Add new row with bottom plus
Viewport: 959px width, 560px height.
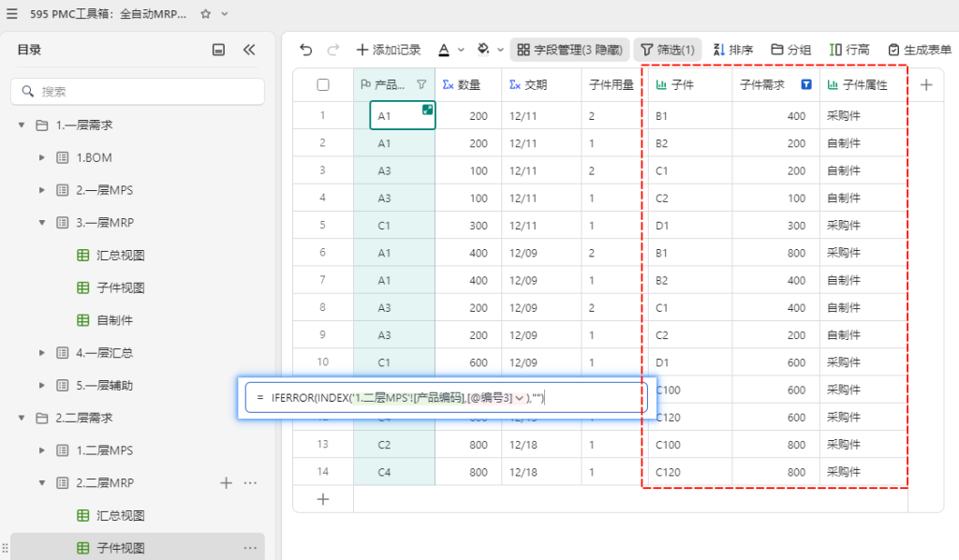[x=323, y=499]
